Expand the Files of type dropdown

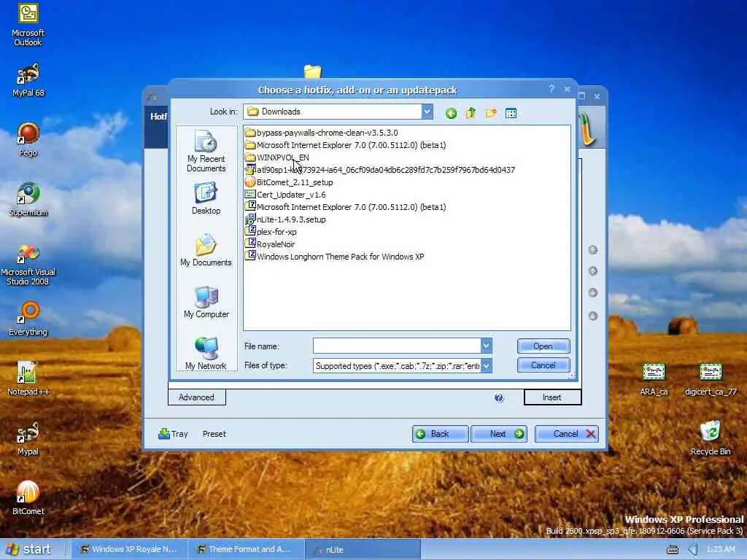486,366
